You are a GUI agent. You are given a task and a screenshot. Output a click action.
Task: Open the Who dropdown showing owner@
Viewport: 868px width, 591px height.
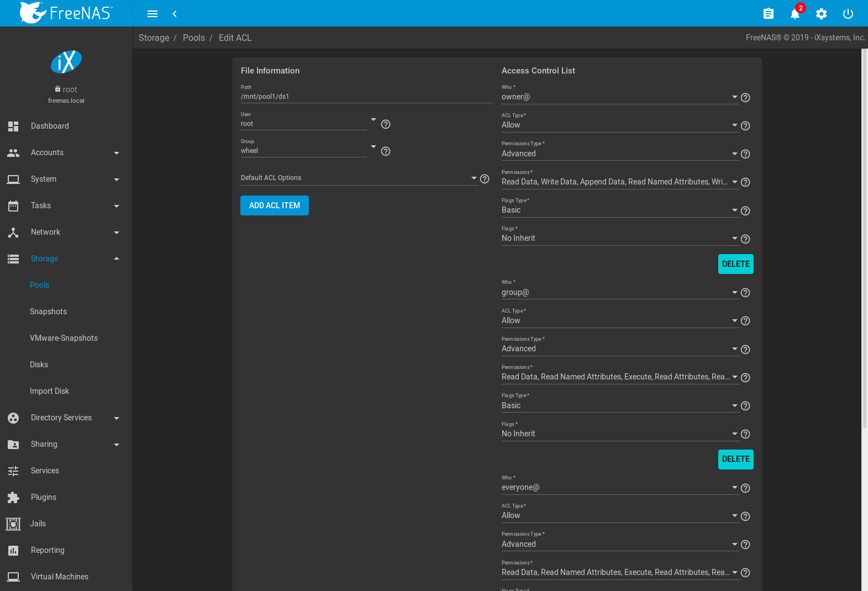tap(620, 97)
